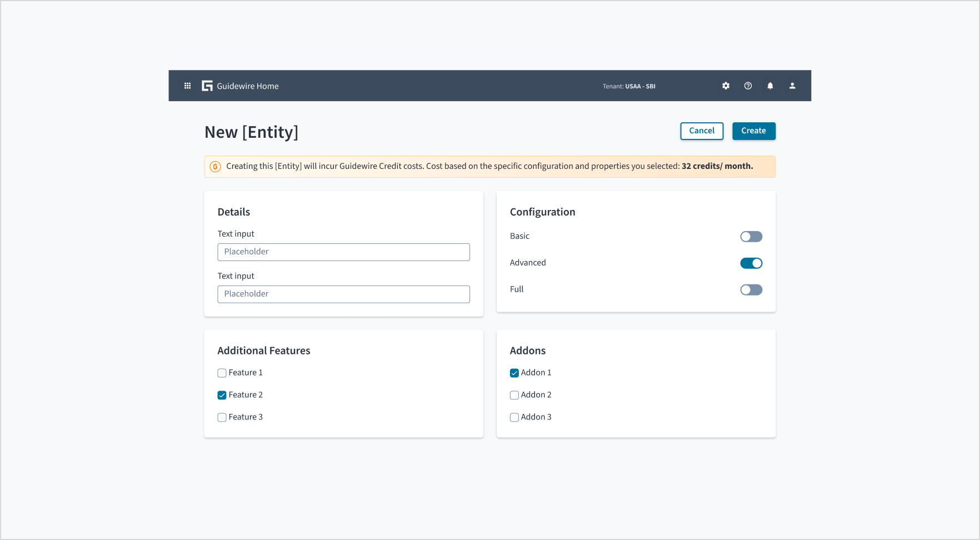
Task: Click the Configuration card heading
Action: tap(543, 212)
